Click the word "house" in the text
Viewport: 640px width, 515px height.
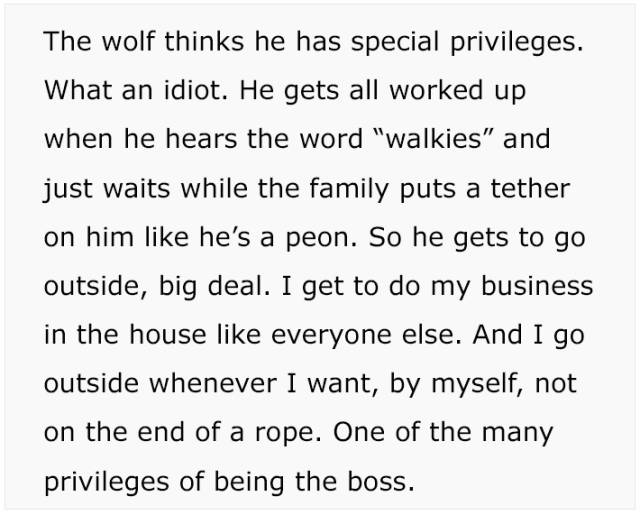click(168, 335)
